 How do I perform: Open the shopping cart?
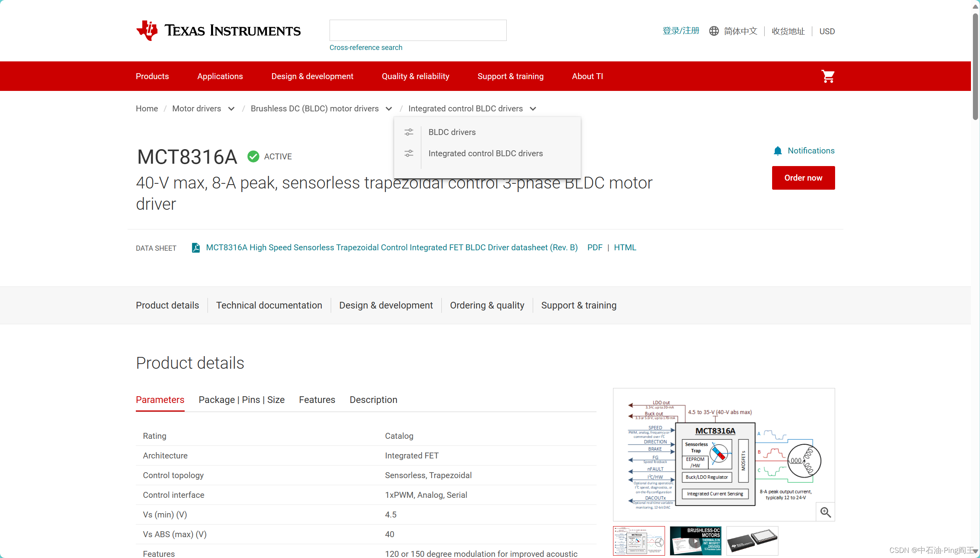[828, 76]
